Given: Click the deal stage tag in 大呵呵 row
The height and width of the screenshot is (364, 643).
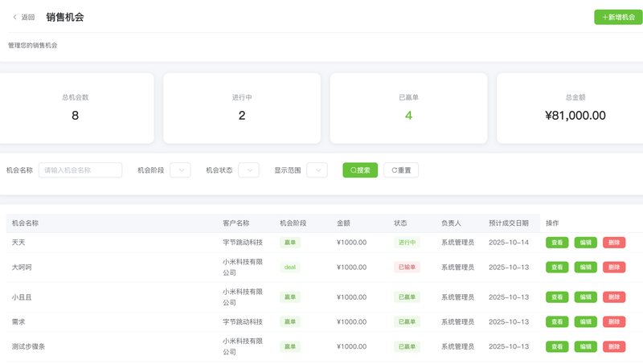Looking at the screenshot, I should point(290,268).
